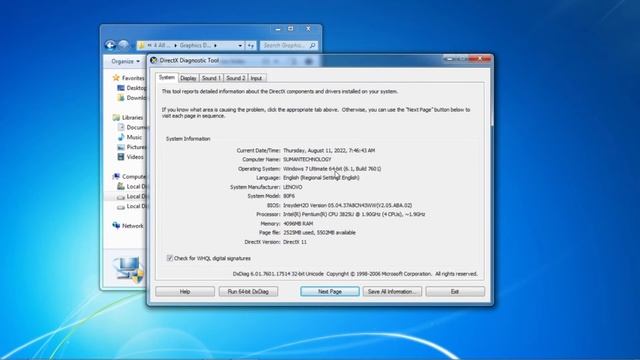Click Explorer refresh button beside address bar
Screen dimensions: 640x360
251,45
